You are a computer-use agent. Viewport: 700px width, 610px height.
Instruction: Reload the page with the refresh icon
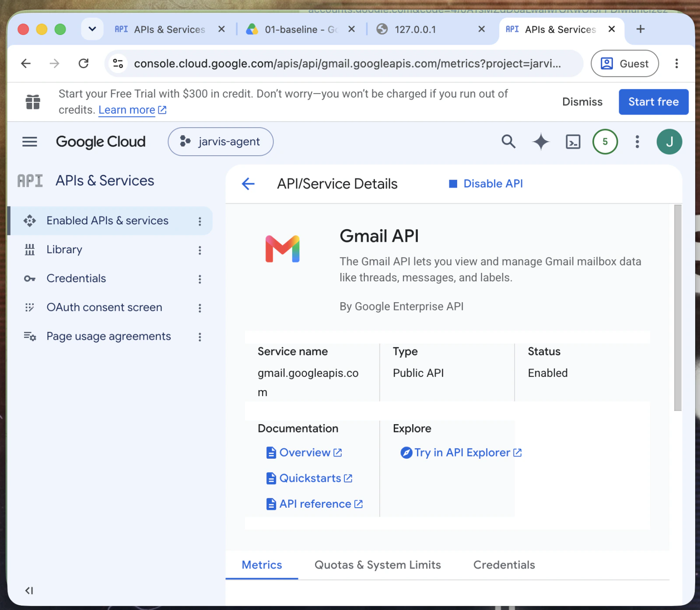point(84,63)
